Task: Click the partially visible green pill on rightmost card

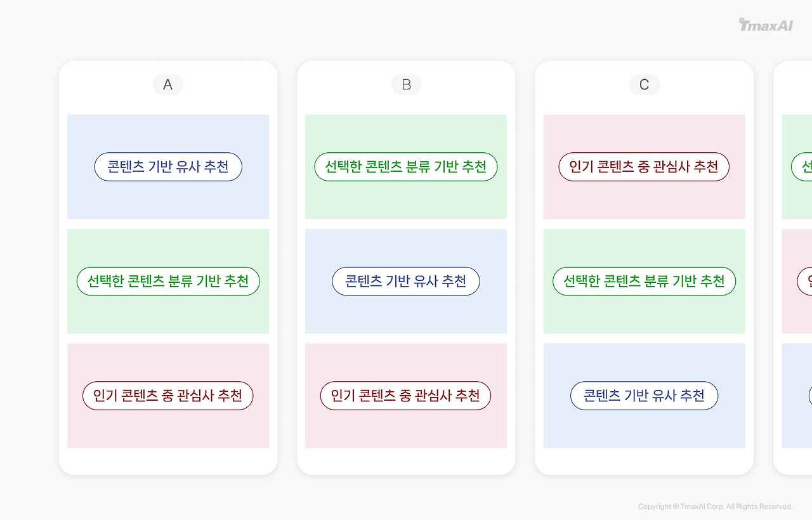Action: [x=803, y=167]
